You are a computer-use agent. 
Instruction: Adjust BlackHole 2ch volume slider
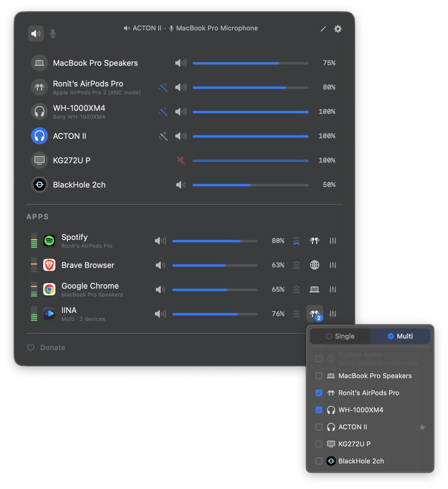[250, 185]
